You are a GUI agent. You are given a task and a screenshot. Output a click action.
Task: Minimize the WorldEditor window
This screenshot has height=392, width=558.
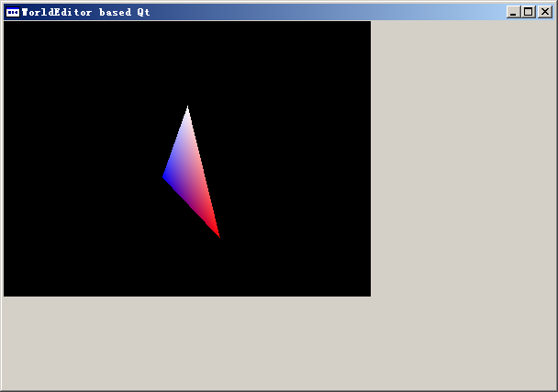(513, 12)
